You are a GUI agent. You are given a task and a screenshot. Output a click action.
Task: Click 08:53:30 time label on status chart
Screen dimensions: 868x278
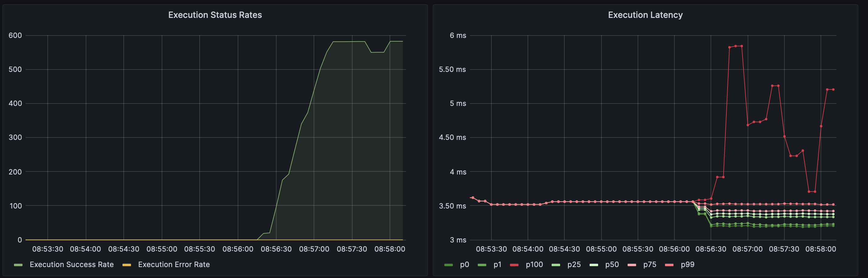[x=47, y=249]
